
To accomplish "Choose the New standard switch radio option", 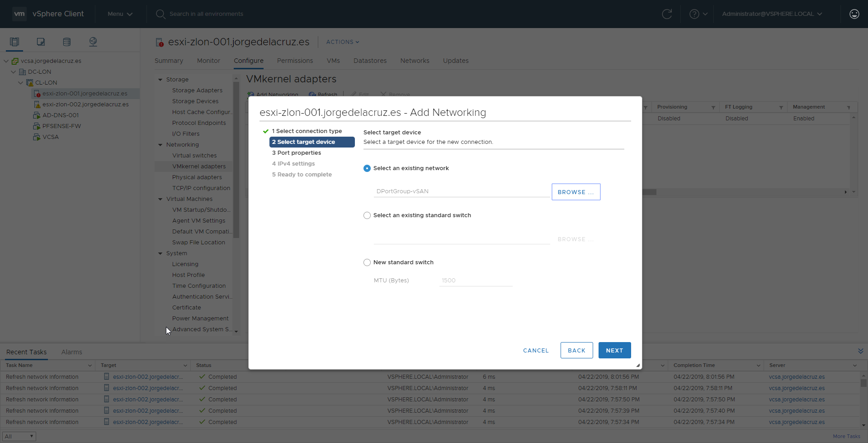I will click(367, 262).
